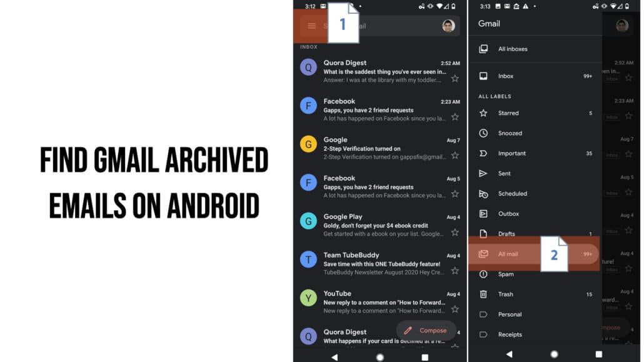Image resolution: width=644 pixels, height=362 pixels.
Task: Click the Snoozed clock icon
Action: (x=483, y=133)
